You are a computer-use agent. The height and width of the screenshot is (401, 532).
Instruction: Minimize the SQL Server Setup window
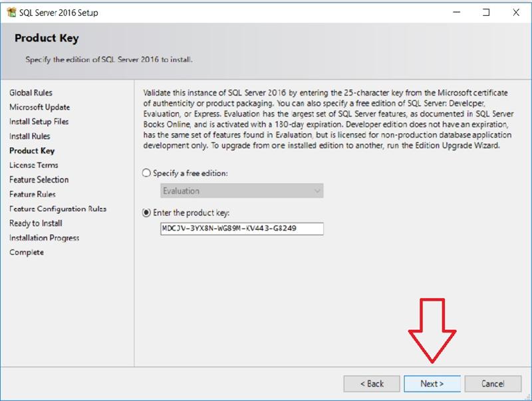point(456,12)
